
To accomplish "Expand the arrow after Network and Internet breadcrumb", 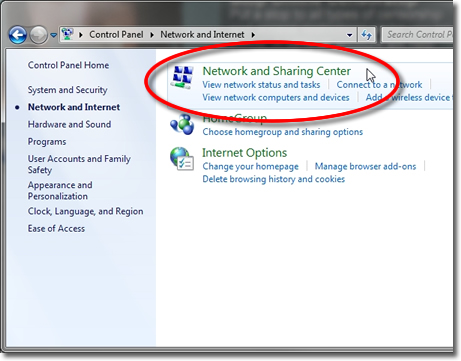I will (253, 35).
